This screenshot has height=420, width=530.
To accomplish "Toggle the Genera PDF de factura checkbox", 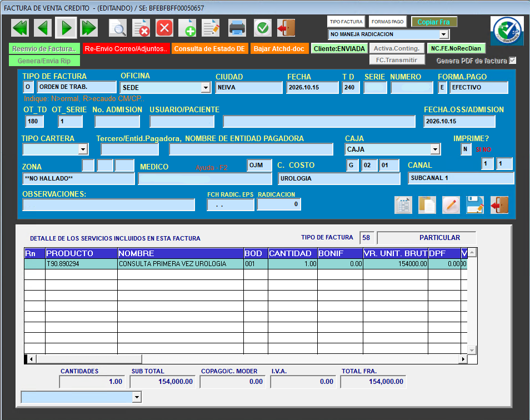I will coord(512,61).
